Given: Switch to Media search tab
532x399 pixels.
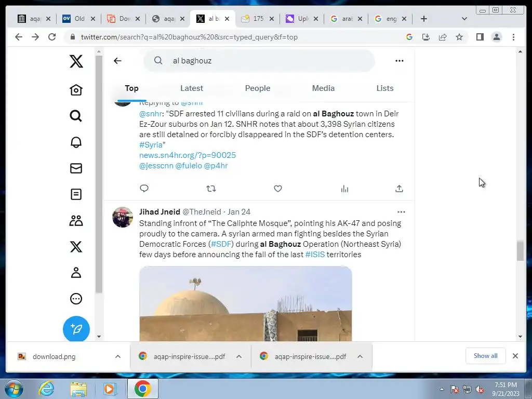Looking at the screenshot, I should 323,88.
